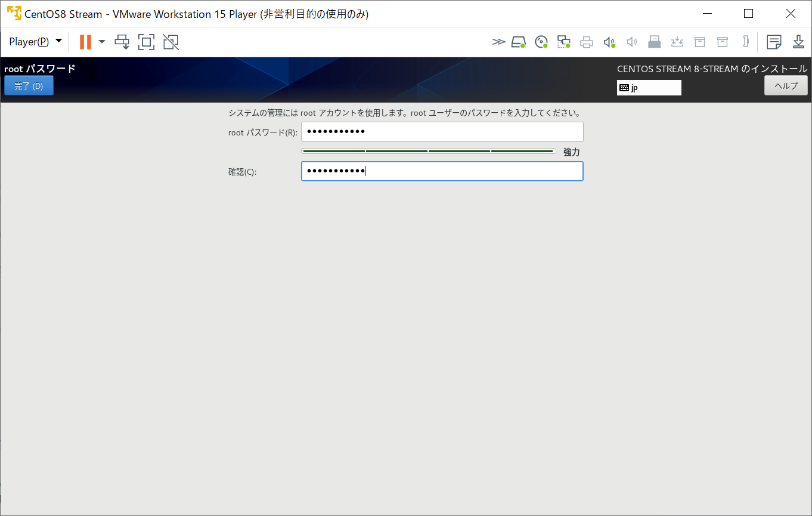This screenshot has height=516, width=812.
Task: Click the jp keyboard layout indicator
Action: coord(649,88)
